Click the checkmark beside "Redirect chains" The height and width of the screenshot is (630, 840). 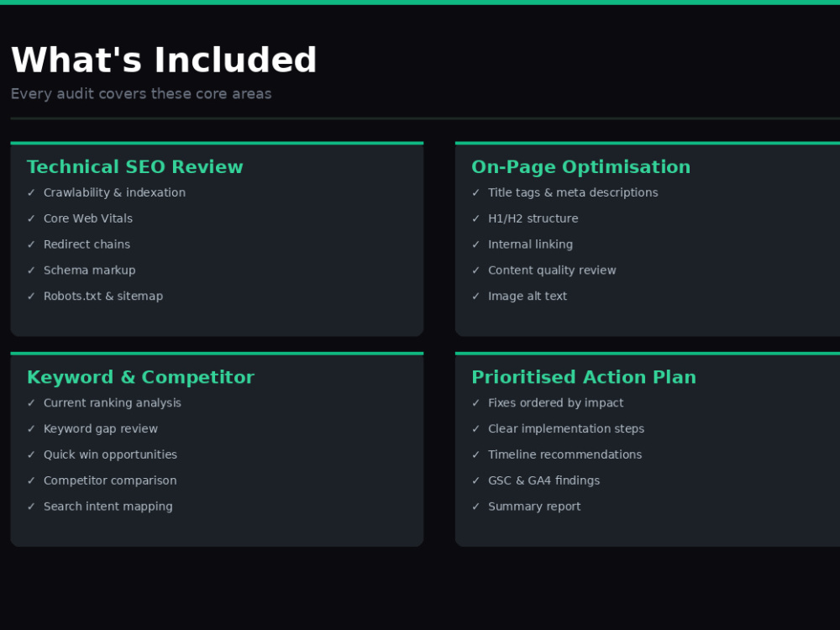(x=31, y=244)
